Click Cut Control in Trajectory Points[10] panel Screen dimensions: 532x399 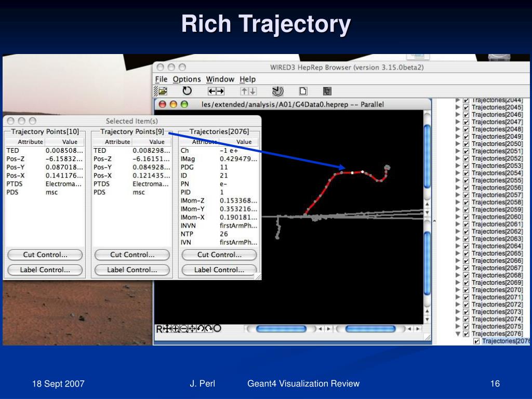pos(45,255)
